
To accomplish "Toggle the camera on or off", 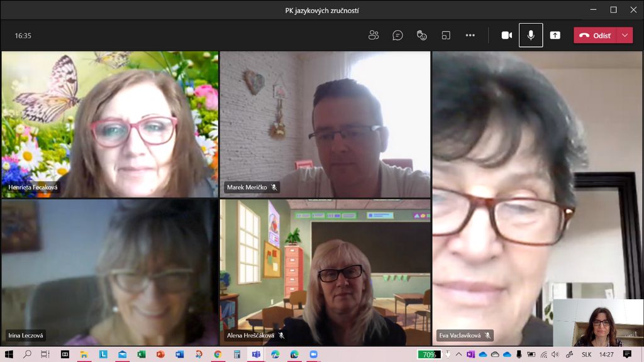I will pyautogui.click(x=506, y=35).
